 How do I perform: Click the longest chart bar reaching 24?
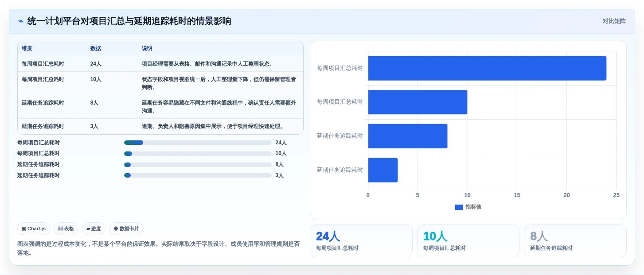[x=487, y=68]
